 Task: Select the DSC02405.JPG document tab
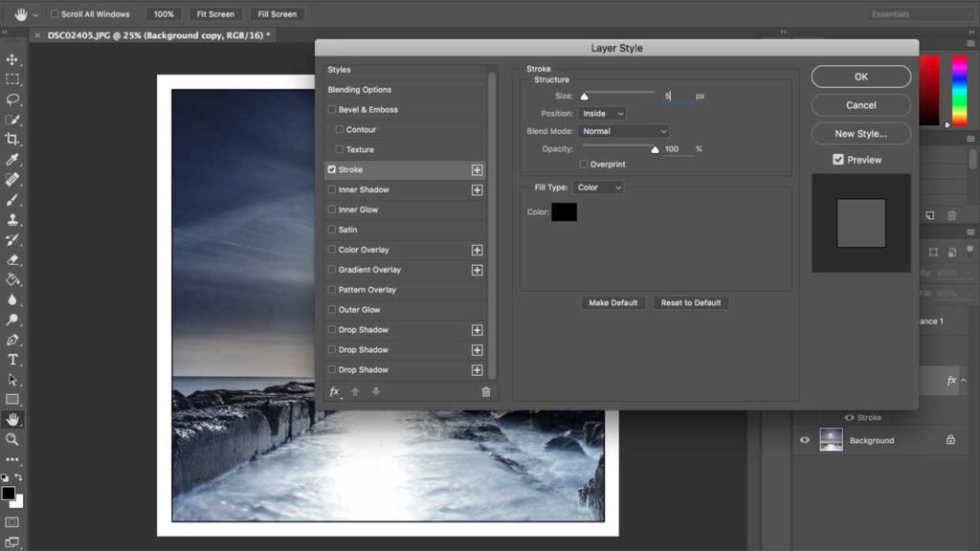click(x=159, y=35)
